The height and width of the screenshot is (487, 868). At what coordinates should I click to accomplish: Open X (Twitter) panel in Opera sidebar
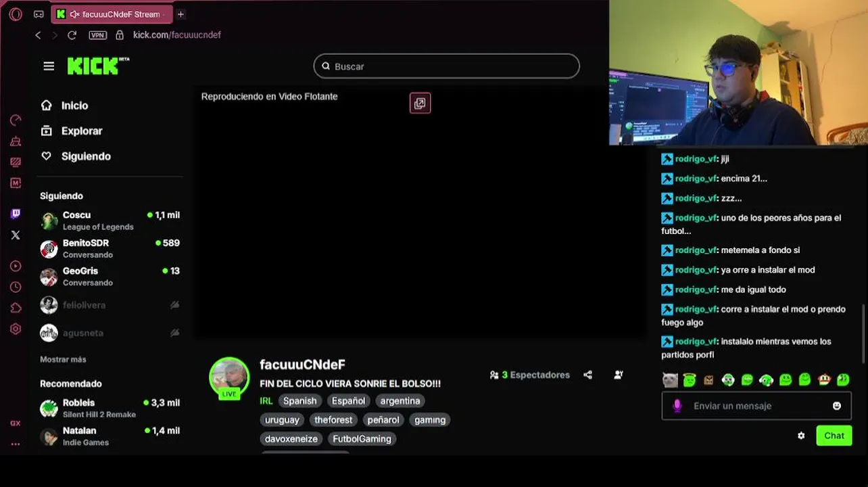click(x=16, y=235)
